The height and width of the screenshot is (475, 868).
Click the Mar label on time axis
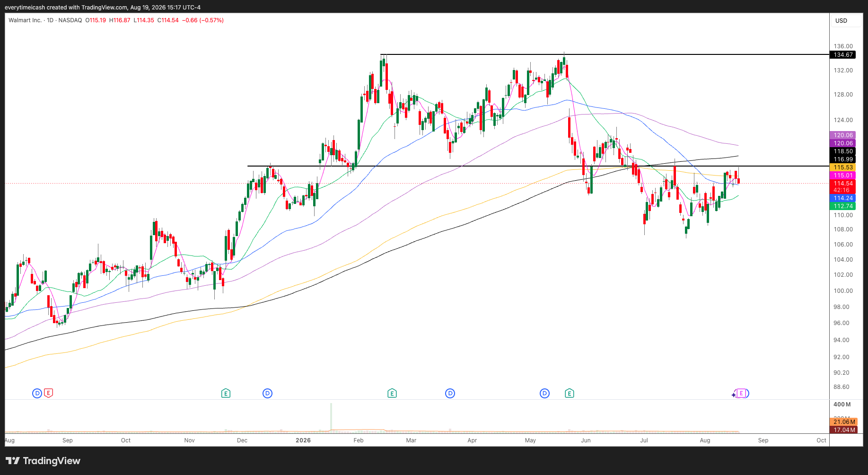[x=411, y=440]
